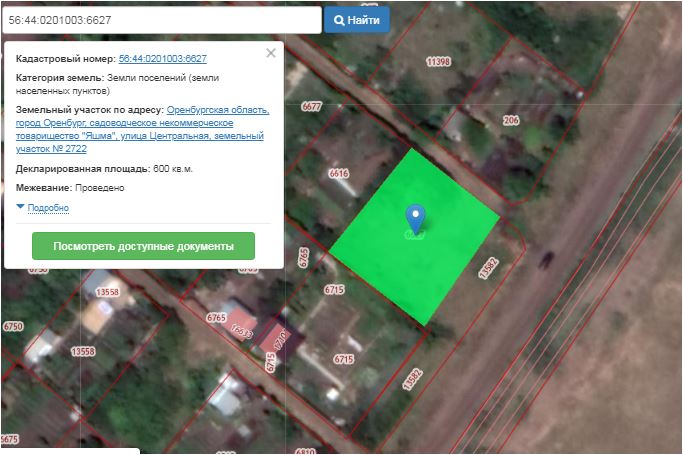Click the cadastral number search field
Viewport: 683px width, 455px height.
[x=160, y=20]
